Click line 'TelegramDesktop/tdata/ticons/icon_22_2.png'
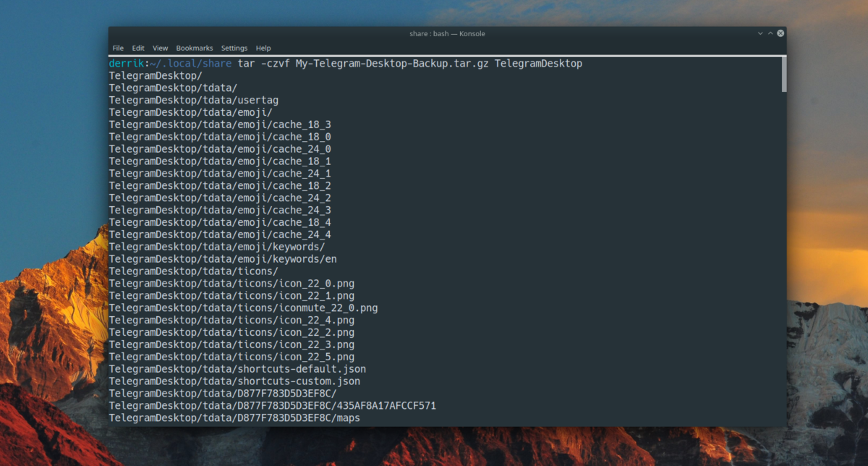The height and width of the screenshot is (466, 868). pyautogui.click(x=231, y=333)
